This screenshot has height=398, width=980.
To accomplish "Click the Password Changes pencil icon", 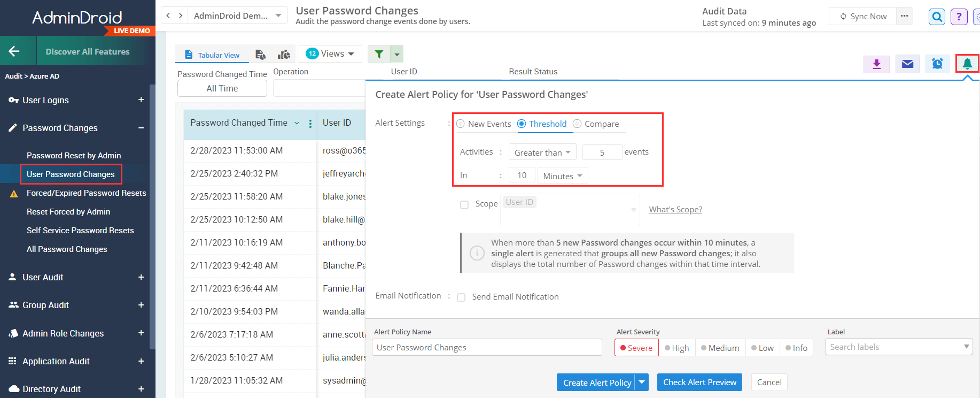I will [13, 128].
